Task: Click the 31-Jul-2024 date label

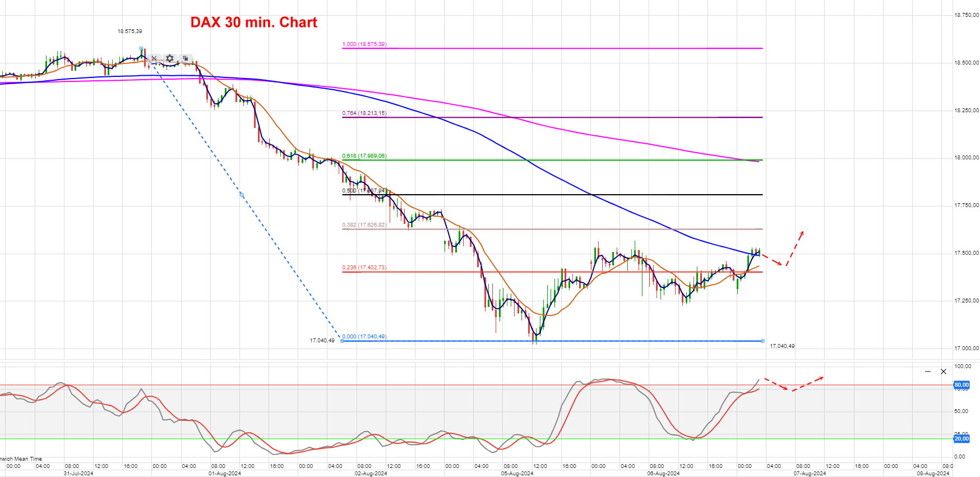Action: tap(78, 473)
